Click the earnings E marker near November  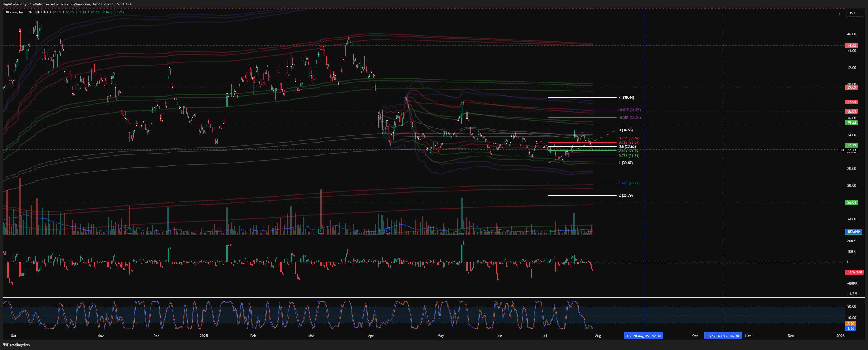(129, 231)
